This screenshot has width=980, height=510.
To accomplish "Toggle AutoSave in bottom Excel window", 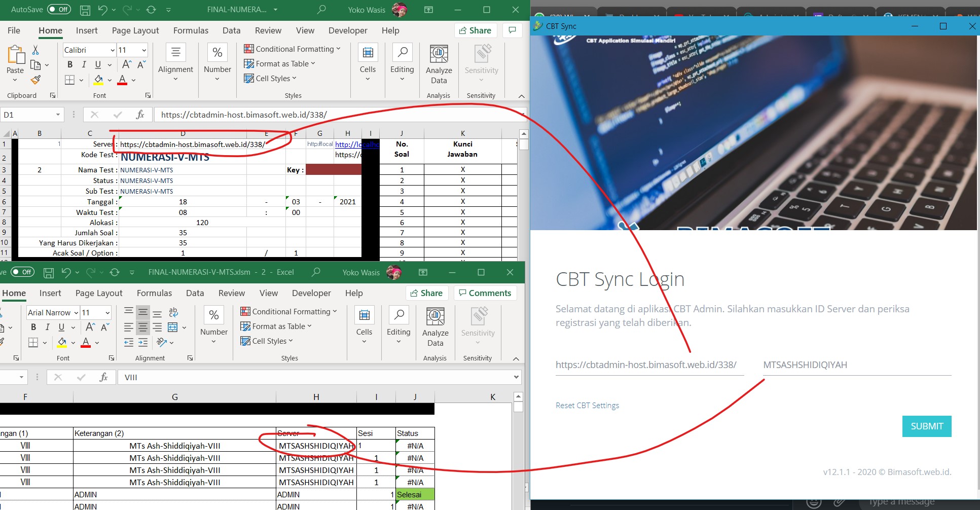I will (x=22, y=272).
